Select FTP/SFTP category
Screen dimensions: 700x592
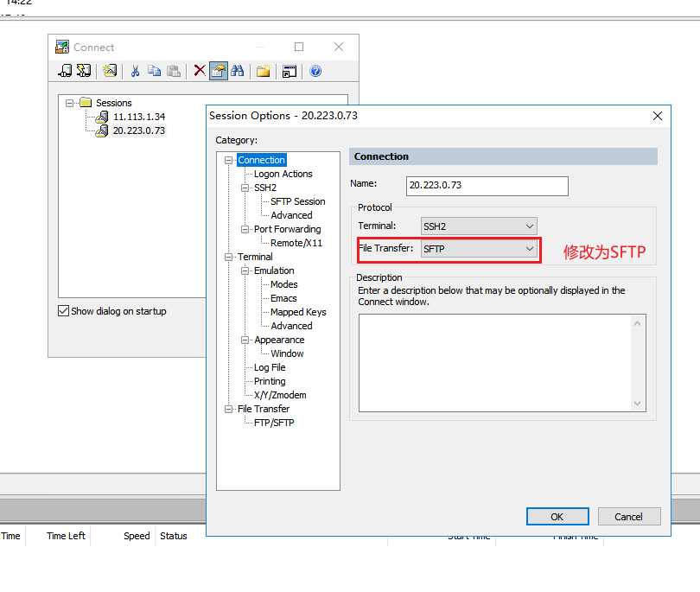[274, 423]
